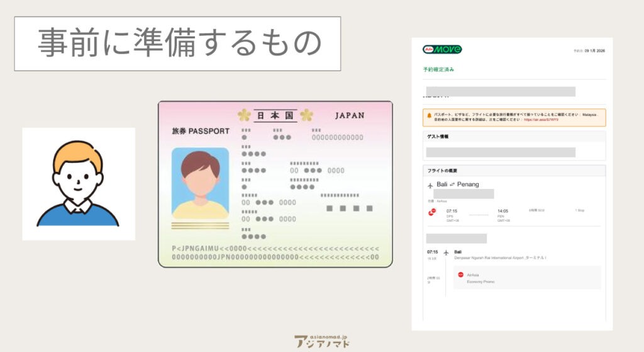This screenshot has height=352, width=644.
Task: Click the left cherry blossom emblem on passport
Action: pos(244,115)
